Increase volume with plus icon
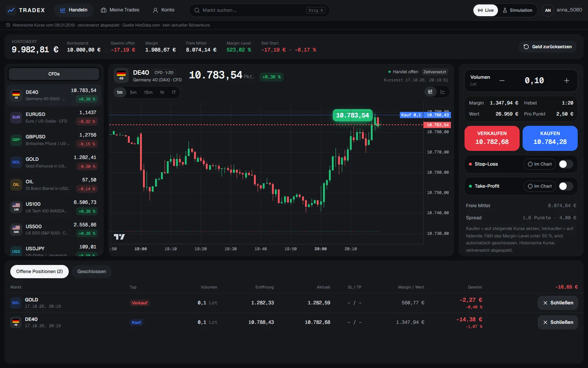The image size is (588, 368). [x=567, y=81]
